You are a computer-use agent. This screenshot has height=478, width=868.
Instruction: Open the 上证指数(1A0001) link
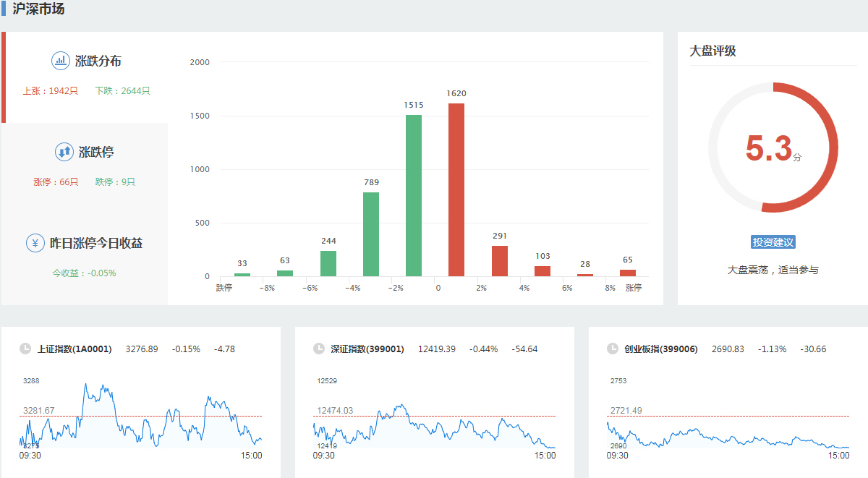[x=75, y=349]
